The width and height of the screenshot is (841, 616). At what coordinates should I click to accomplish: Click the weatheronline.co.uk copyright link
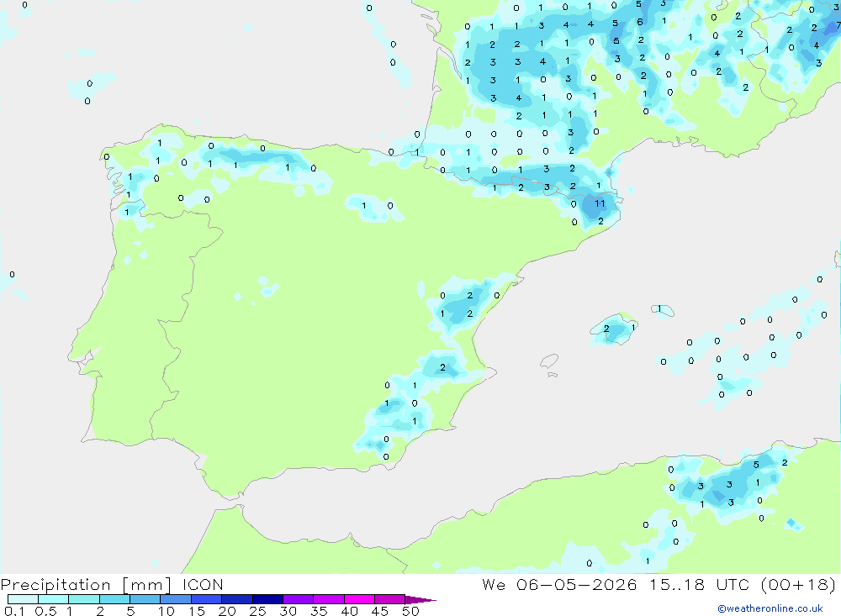point(770,608)
